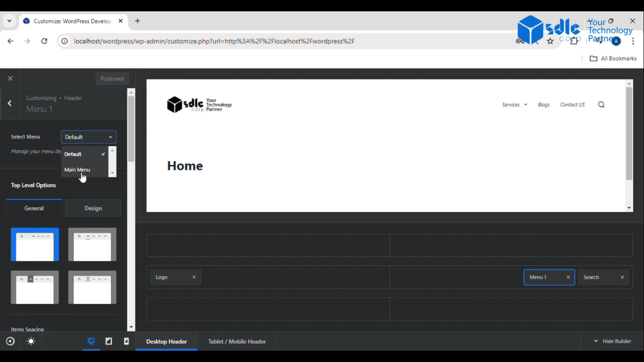This screenshot has height=362, width=644.
Task: Click the Published button
Action: [112, 79]
